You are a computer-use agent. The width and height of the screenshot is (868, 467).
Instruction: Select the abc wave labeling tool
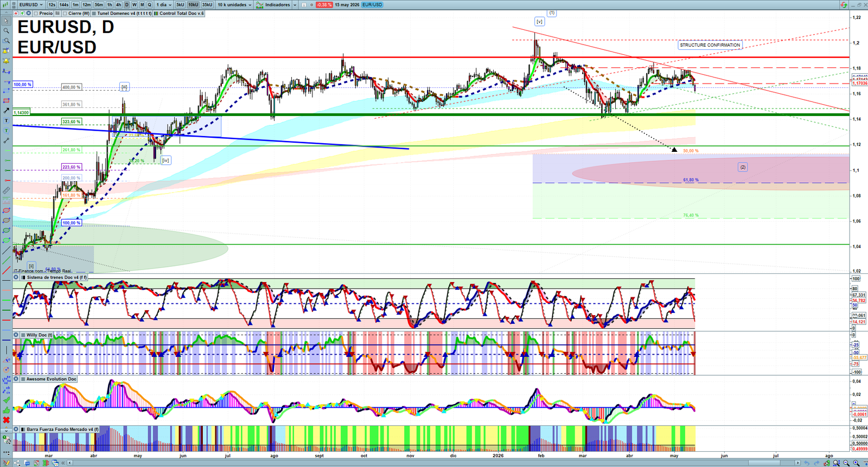(6, 389)
